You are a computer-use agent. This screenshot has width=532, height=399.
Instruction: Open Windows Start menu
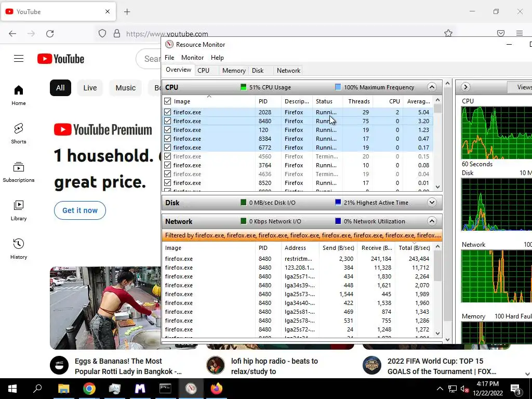coord(12,389)
